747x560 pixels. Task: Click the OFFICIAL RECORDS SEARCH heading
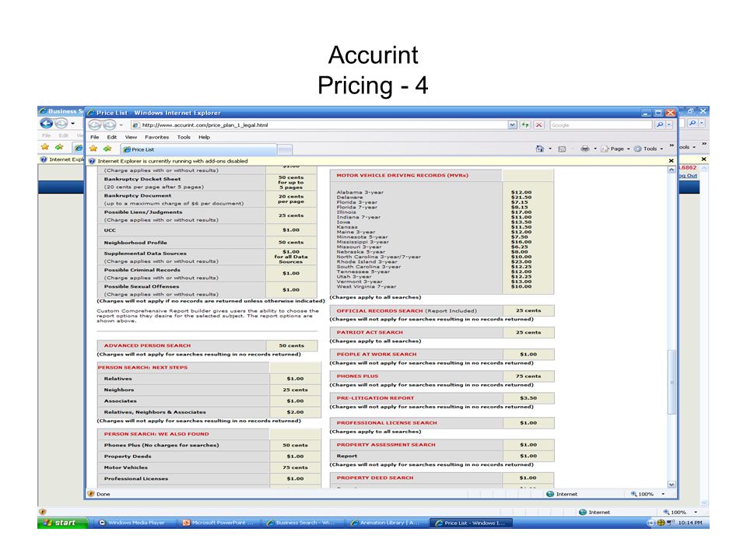pos(380,311)
